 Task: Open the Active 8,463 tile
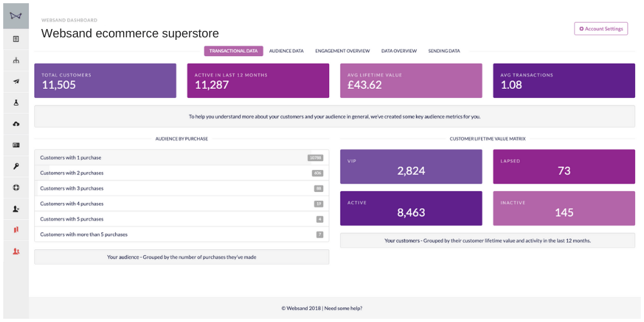411,208
